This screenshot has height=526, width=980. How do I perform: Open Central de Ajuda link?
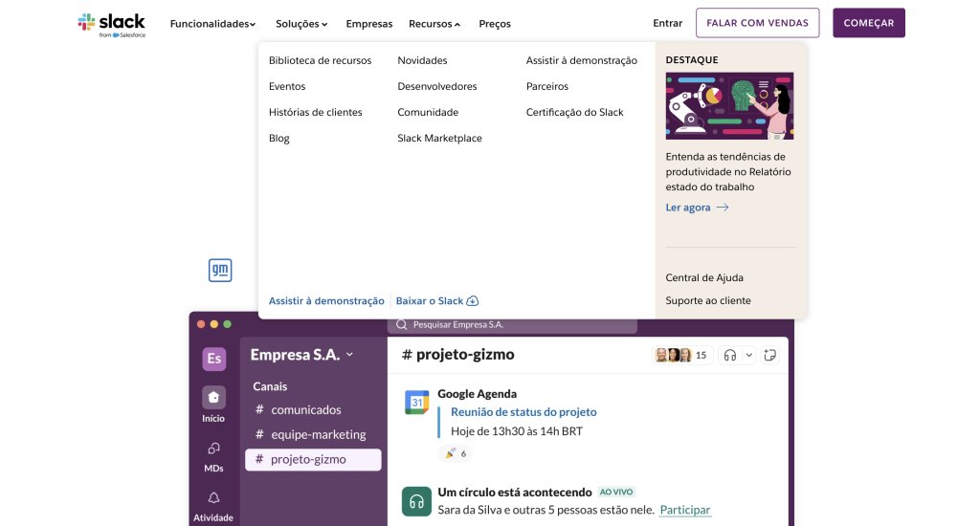(704, 277)
